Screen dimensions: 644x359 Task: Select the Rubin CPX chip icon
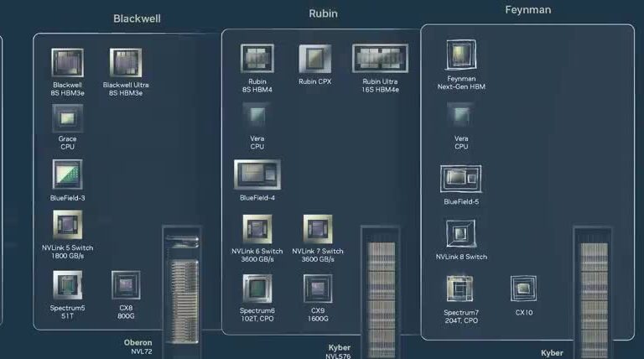click(x=315, y=59)
